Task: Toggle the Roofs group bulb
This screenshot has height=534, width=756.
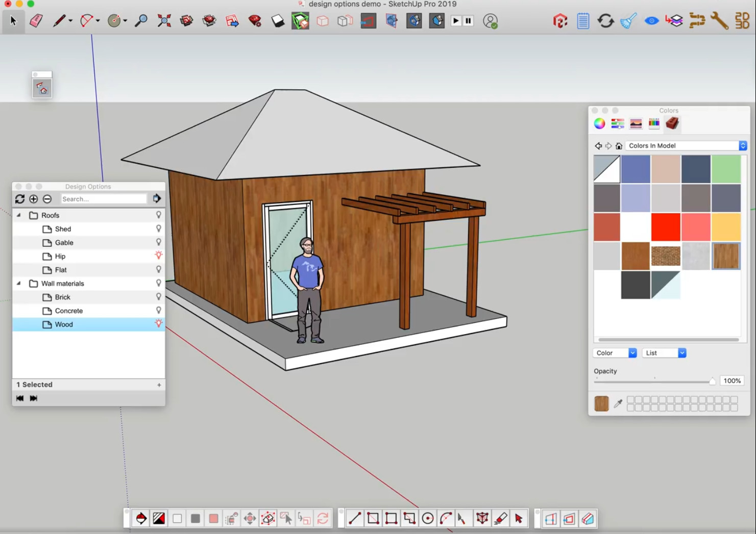Action: [159, 215]
